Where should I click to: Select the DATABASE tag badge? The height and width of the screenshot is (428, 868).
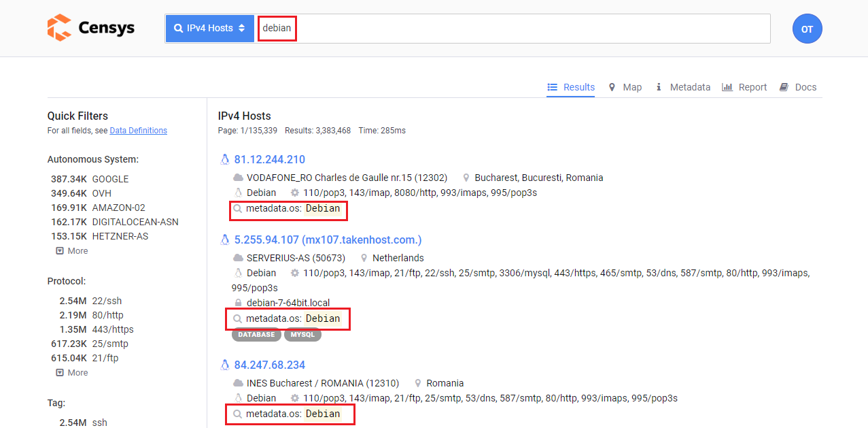coord(256,335)
